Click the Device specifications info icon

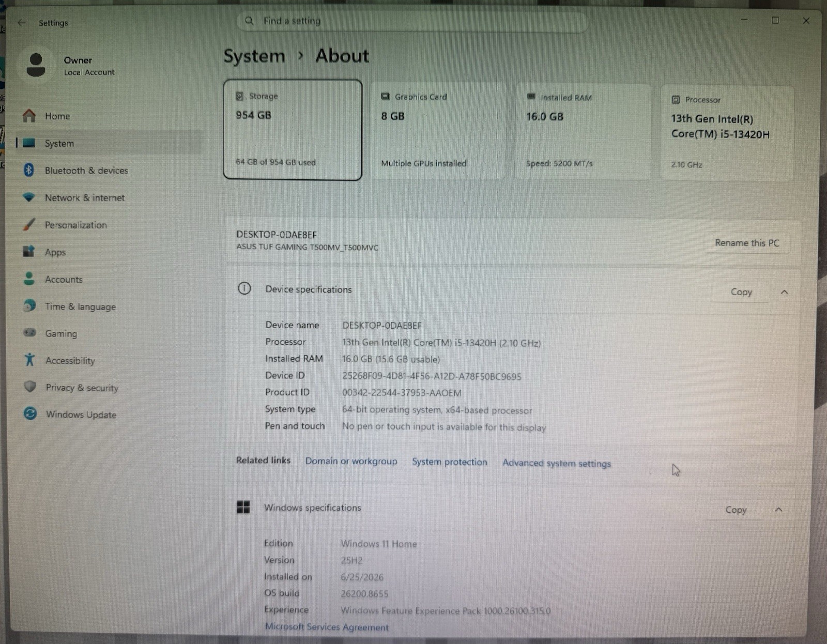click(244, 288)
